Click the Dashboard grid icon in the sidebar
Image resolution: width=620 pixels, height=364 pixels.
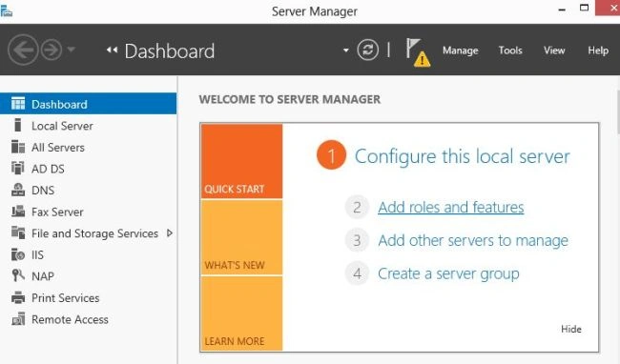coord(18,104)
